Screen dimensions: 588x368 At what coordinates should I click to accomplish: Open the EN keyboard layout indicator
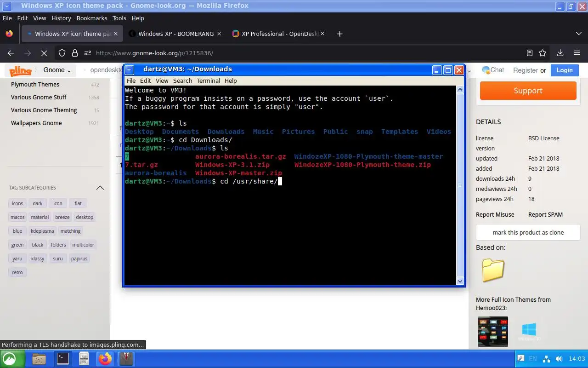533,359
